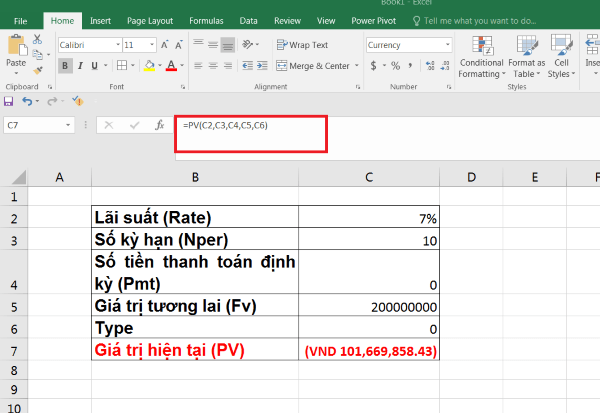Click Increase Indent icon
The height and width of the screenshot is (413, 600).
click(x=262, y=66)
